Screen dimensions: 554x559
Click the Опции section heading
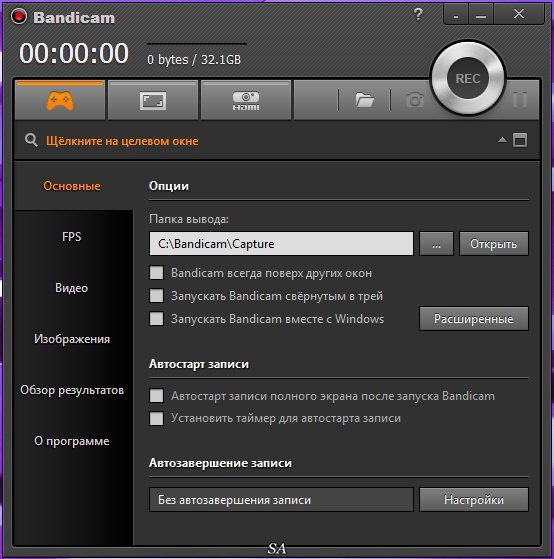(x=169, y=186)
